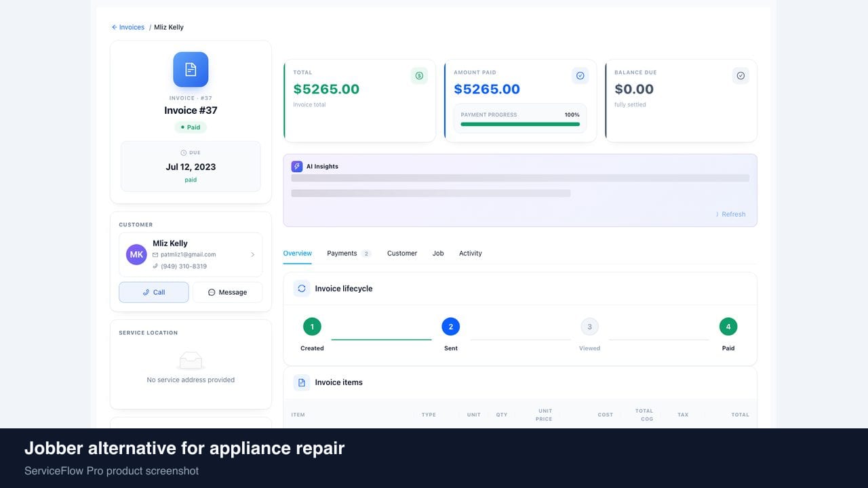The width and height of the screenshot is (868, 488).
Task: Click the blue invoice document icon
Action: pos(191,69)
